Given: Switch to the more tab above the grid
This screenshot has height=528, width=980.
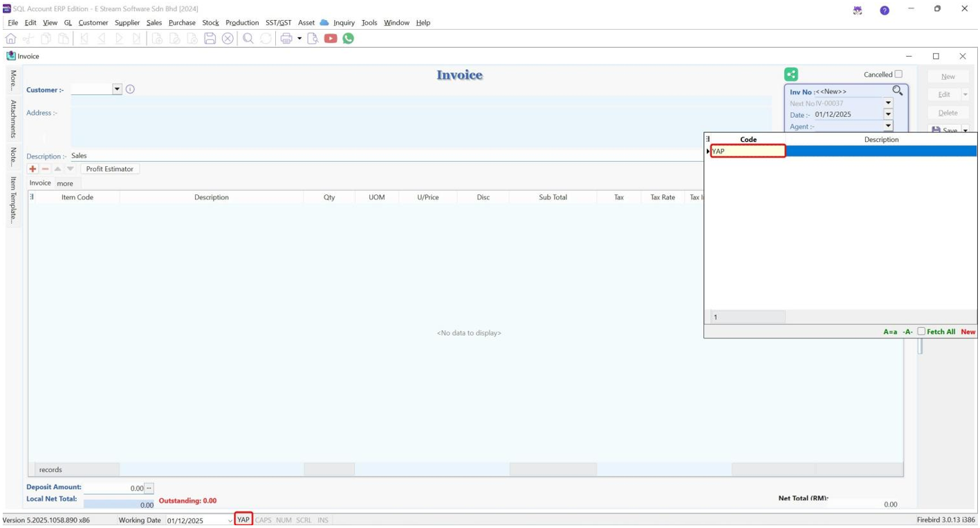Looking at the screenshot, I should click(64, 183).
